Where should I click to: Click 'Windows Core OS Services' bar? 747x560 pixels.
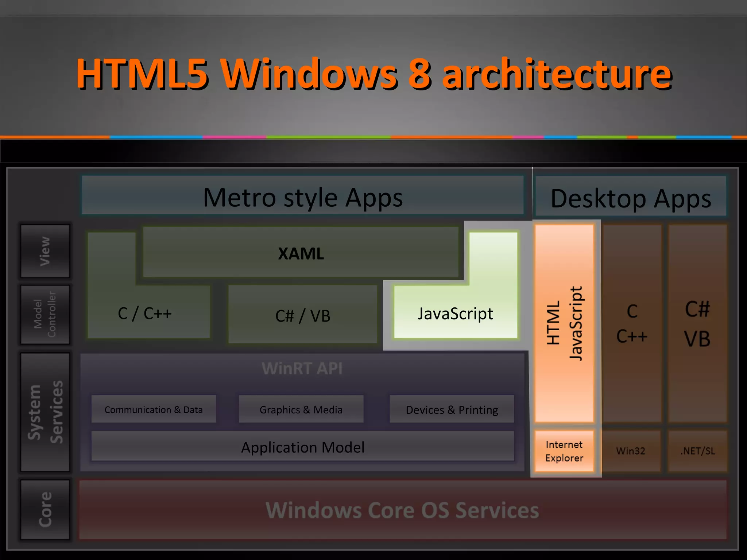tap(403, 510)
